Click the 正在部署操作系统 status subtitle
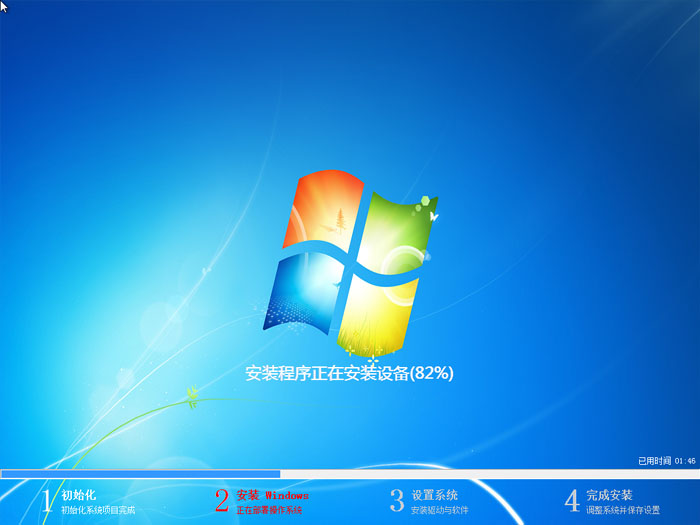 pos(269,510)
